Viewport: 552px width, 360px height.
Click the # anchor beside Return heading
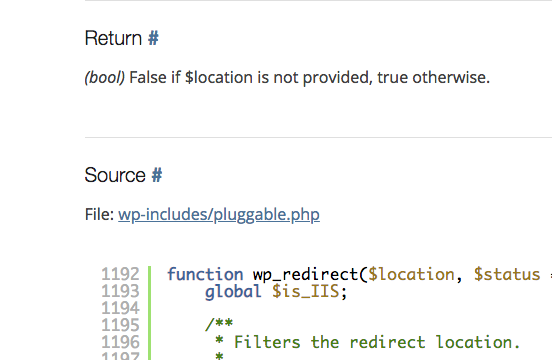153,38
